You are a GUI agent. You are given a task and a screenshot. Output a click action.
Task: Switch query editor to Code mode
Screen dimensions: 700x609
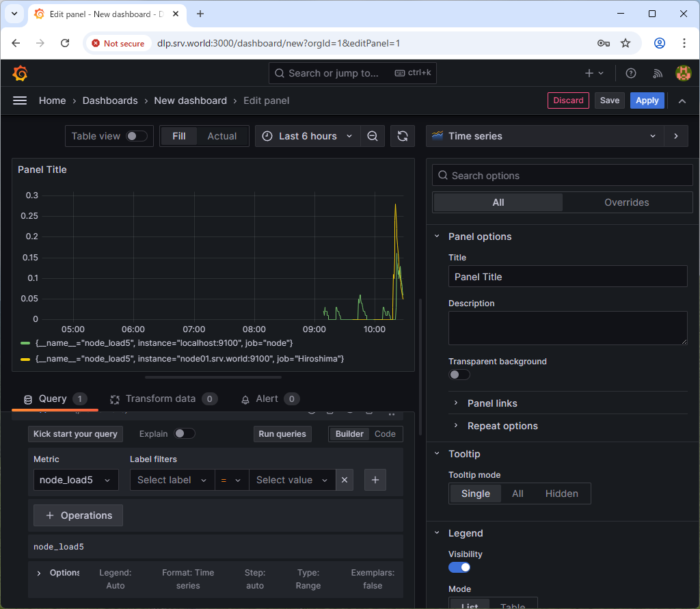385,434
